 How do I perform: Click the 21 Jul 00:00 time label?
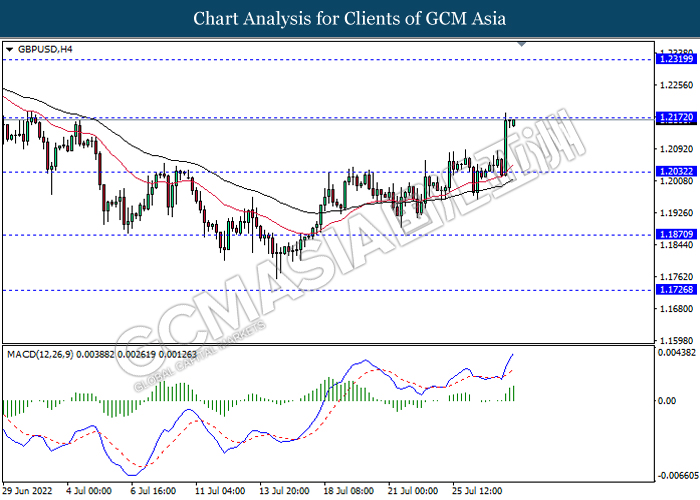click(413, 491)
